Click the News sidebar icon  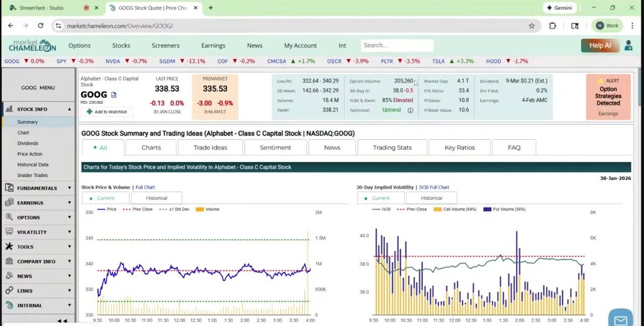(9, 276)
